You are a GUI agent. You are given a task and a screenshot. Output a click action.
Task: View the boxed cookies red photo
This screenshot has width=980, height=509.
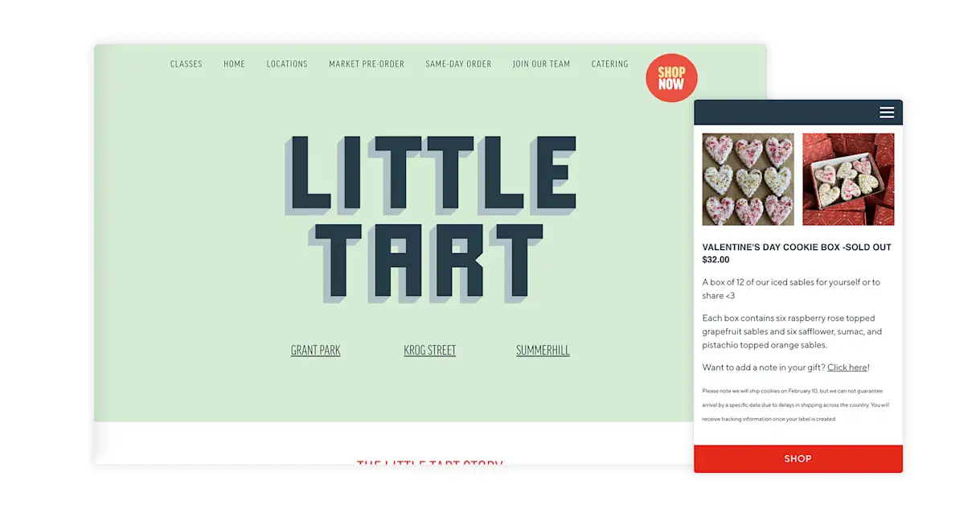(x=848, y=179)
